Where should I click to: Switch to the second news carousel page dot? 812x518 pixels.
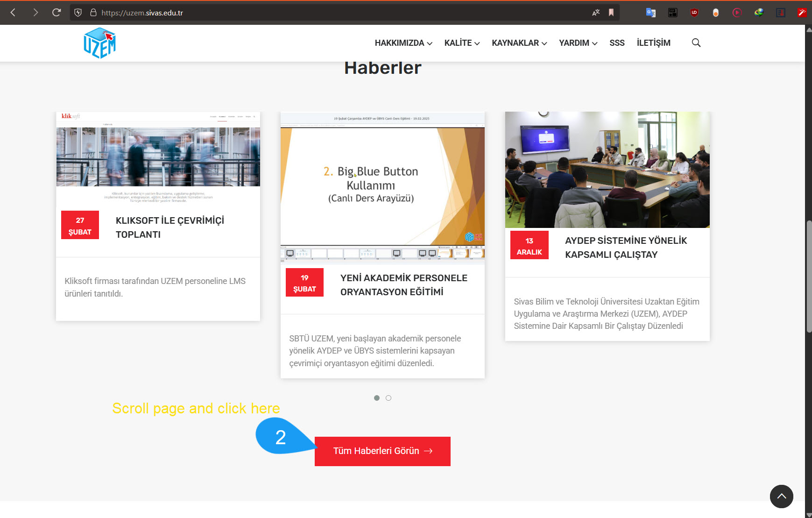tap(388, 398)
